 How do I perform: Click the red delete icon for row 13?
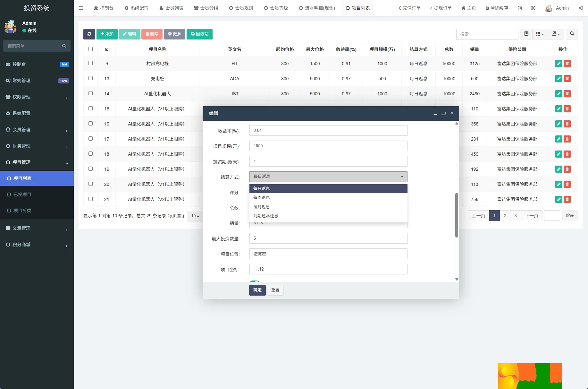click(567, 79)
